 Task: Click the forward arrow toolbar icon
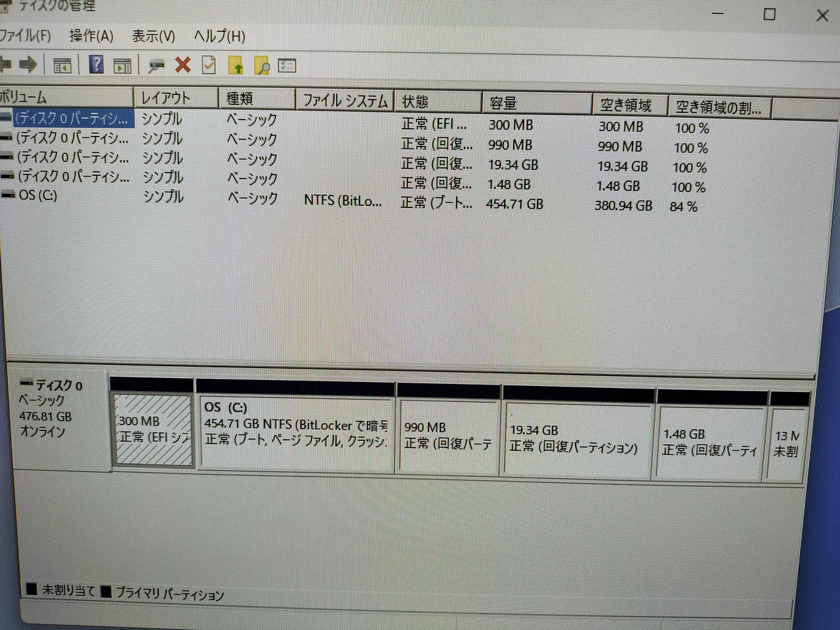tap(28, 64)
